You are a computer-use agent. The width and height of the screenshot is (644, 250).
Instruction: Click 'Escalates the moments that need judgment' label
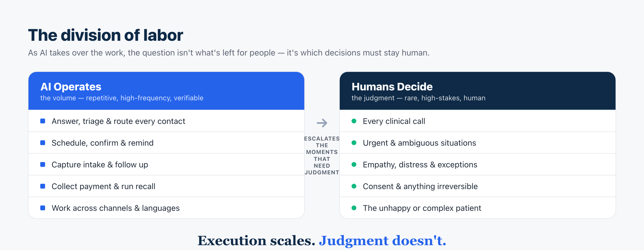coord(322,156)
